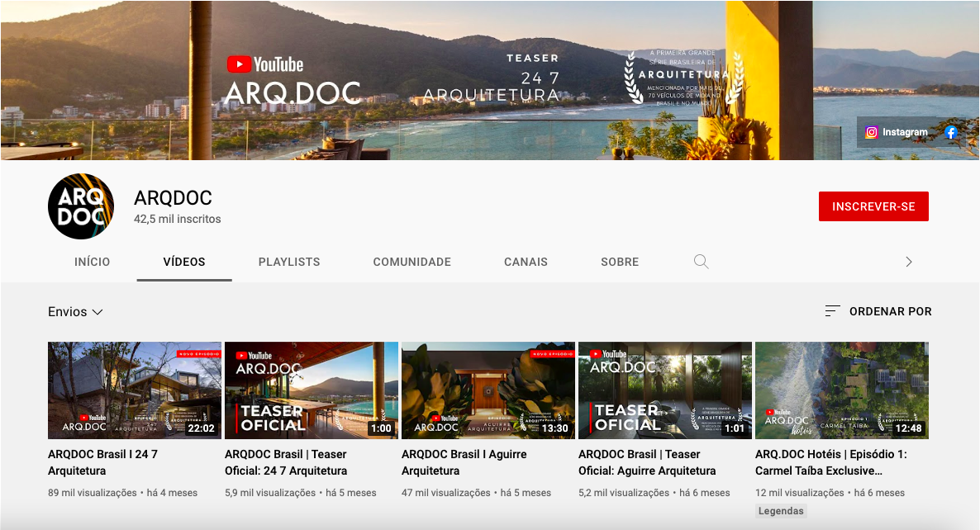Viewport: 980px width, 530px height.
Task: Open the 1:01 Teaser Aguirre video thumbnail
Action: click(665, 390)
